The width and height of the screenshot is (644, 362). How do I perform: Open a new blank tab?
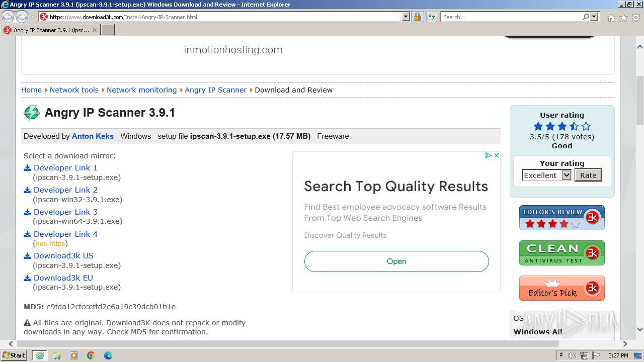pos(108,30)
